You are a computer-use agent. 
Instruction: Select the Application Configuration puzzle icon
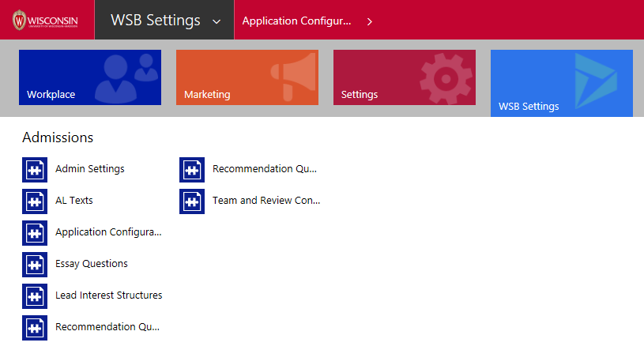click(35, 233)
